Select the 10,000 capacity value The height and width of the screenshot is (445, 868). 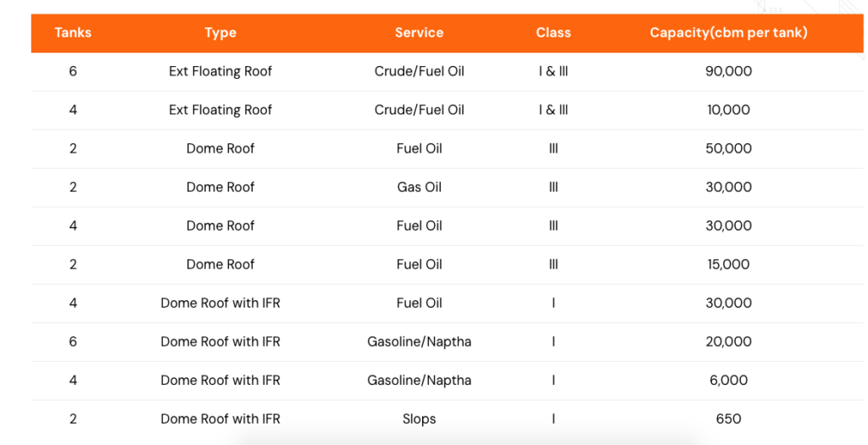coord(728,110)
